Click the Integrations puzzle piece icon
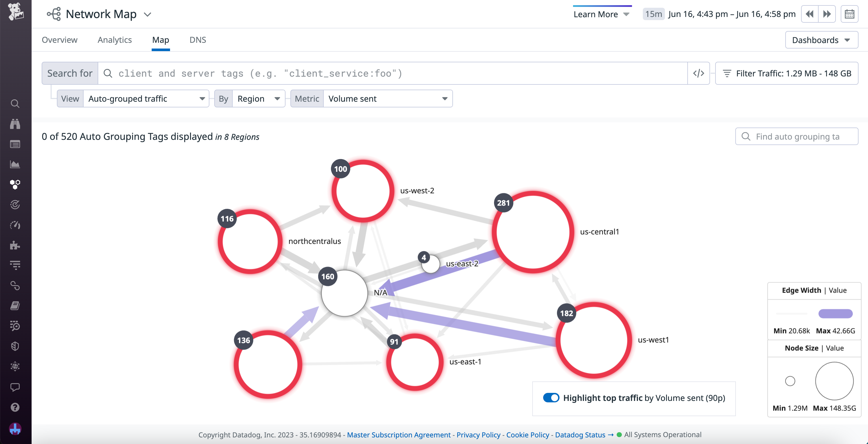The image size is (868, 444). coord(15,245)
